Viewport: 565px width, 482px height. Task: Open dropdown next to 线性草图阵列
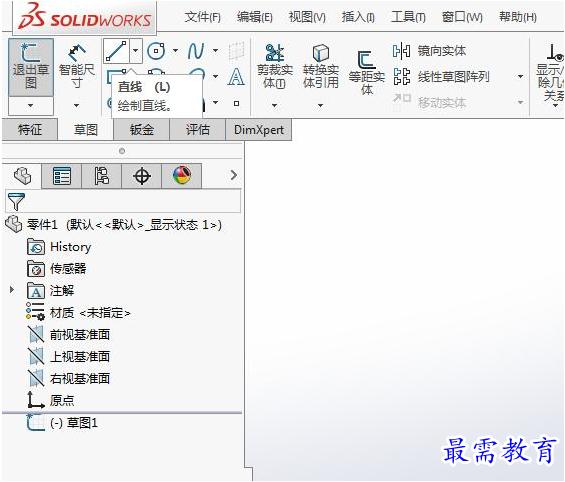coord(520,76)
